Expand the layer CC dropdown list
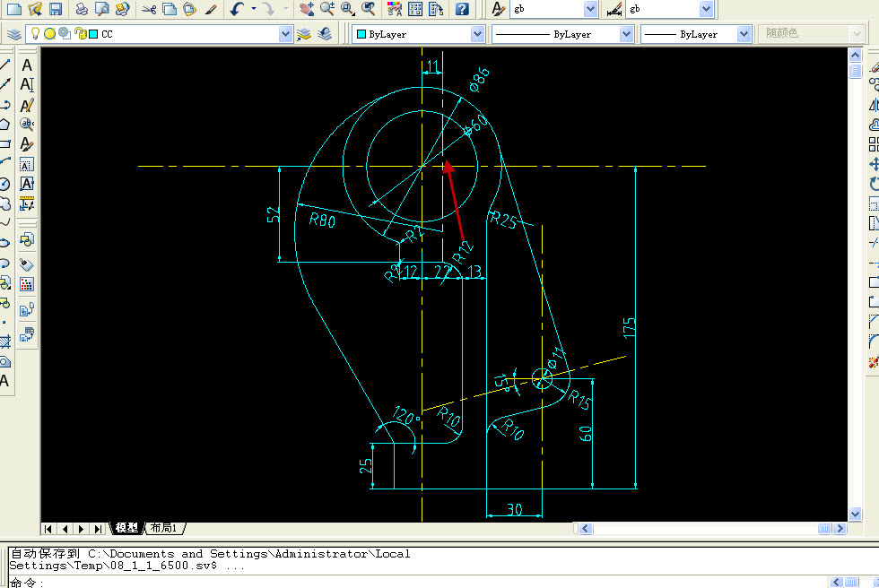Image resolution: width=879 pixels, height=588 pixels. (285, 34)
